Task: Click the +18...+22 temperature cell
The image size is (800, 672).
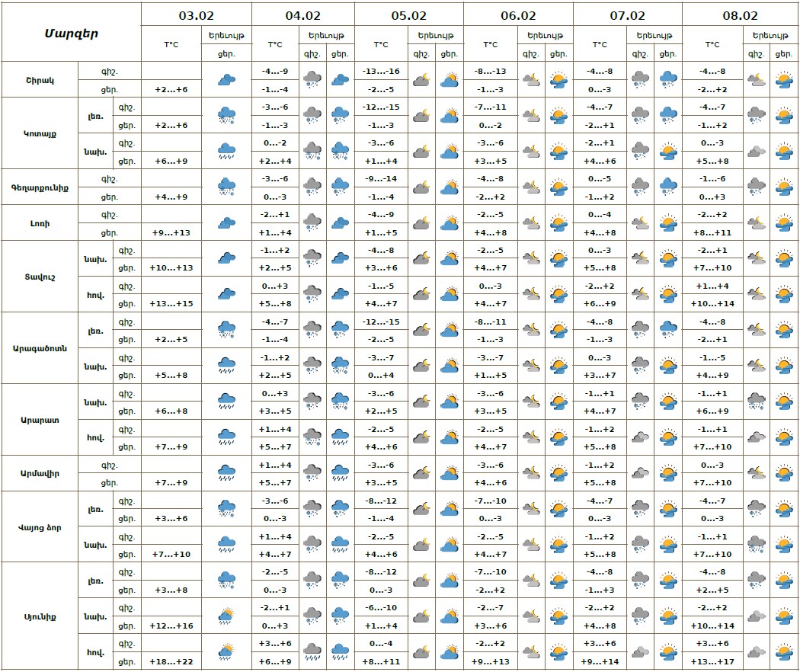Action: [x=171, y=661]
